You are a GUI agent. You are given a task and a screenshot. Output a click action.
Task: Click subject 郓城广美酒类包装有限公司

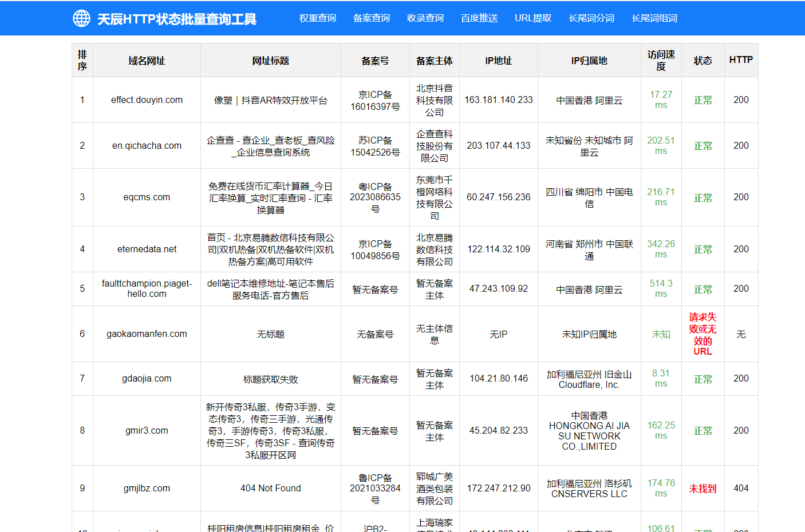coord(435,489)
